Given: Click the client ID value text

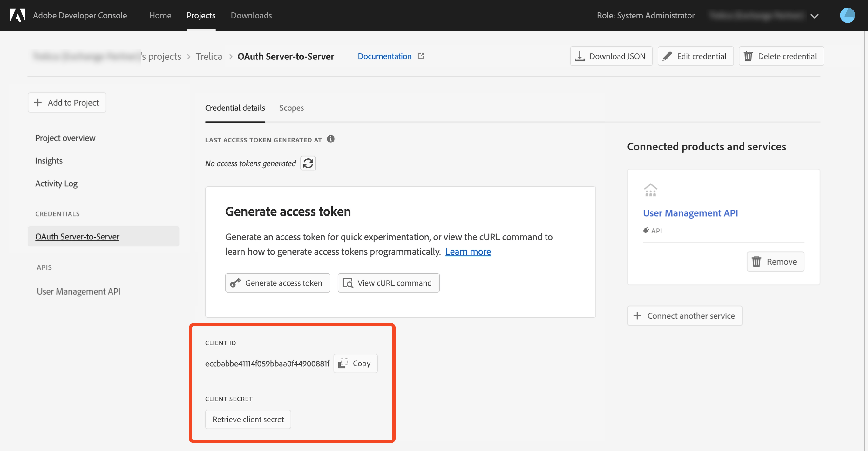Looking at the screenshot, I should point(267,364).
